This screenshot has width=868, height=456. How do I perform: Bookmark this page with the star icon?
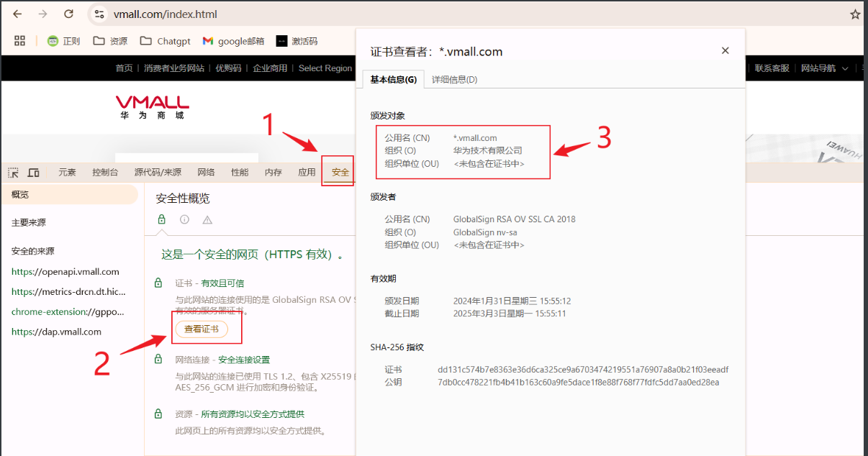(855, 14)
